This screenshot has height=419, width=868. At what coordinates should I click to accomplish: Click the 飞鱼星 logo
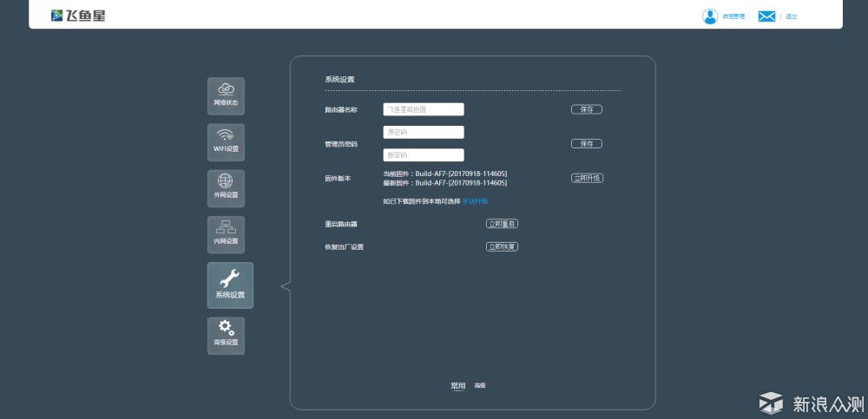point(78,16)
